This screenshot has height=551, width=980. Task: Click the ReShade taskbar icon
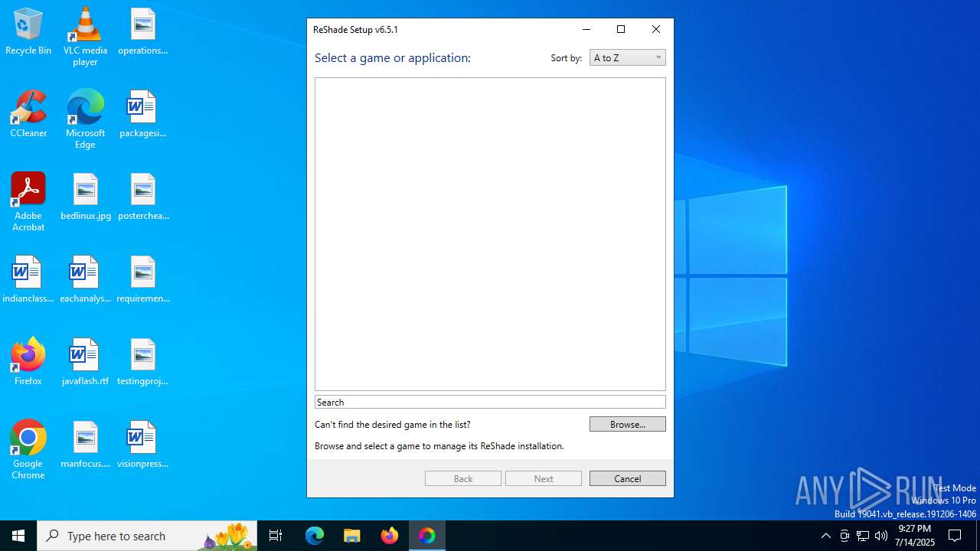click(427, 536)
